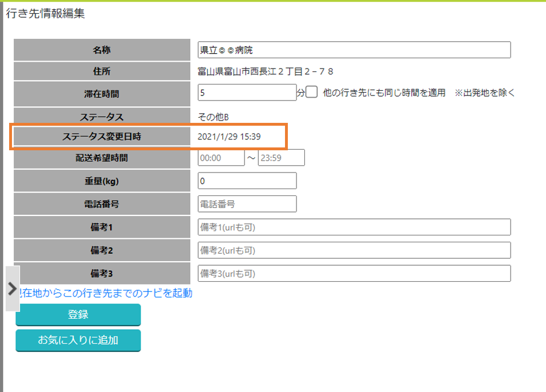Click the status change date 2021/1/29 15:39
Viewport: 546px width, 392px height.
(229, 137)
